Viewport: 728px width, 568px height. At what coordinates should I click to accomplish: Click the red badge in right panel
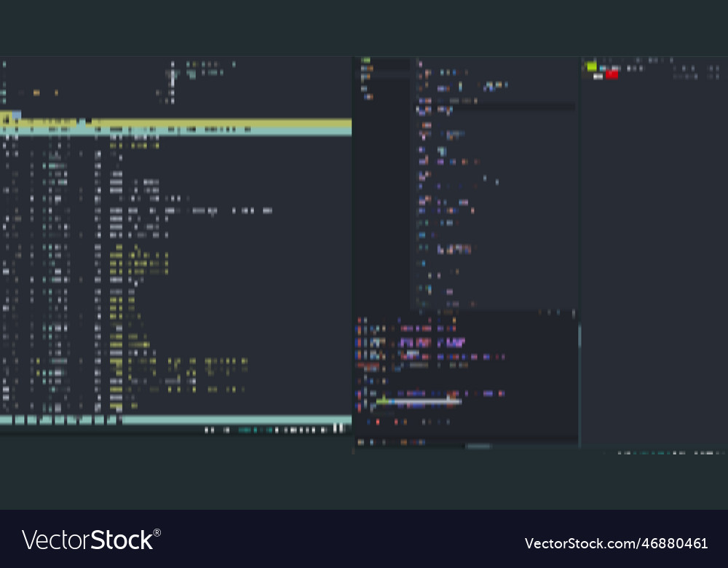pos(612,74)
